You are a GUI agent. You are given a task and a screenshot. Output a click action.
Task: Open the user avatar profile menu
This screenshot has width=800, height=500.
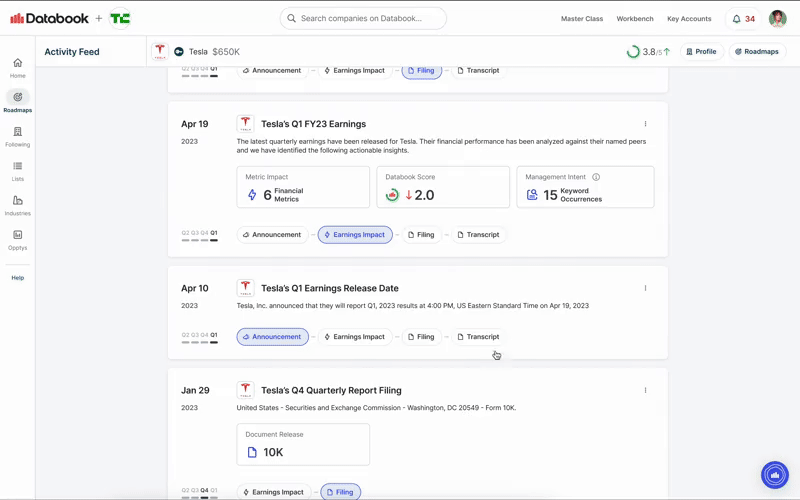[778, 19]
